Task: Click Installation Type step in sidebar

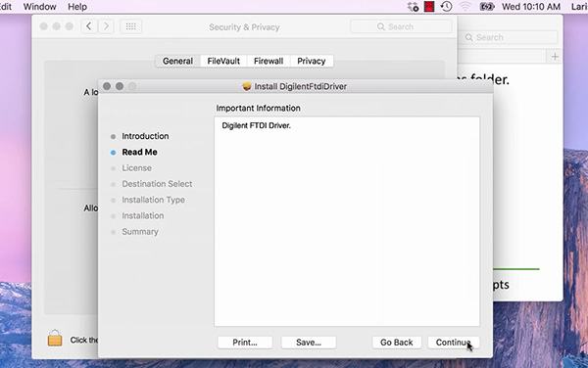Action: pyautogui.click(x=153, y=200)
